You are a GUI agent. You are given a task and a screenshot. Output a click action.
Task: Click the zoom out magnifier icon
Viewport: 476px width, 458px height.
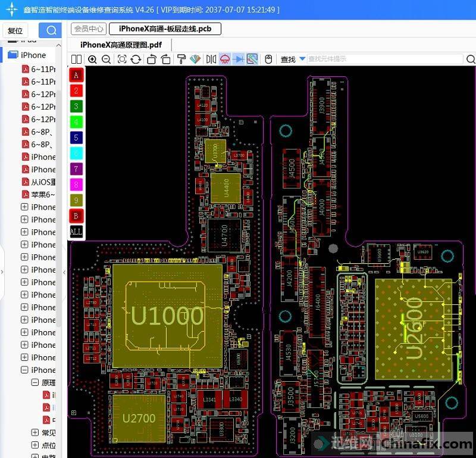(106, 59)
